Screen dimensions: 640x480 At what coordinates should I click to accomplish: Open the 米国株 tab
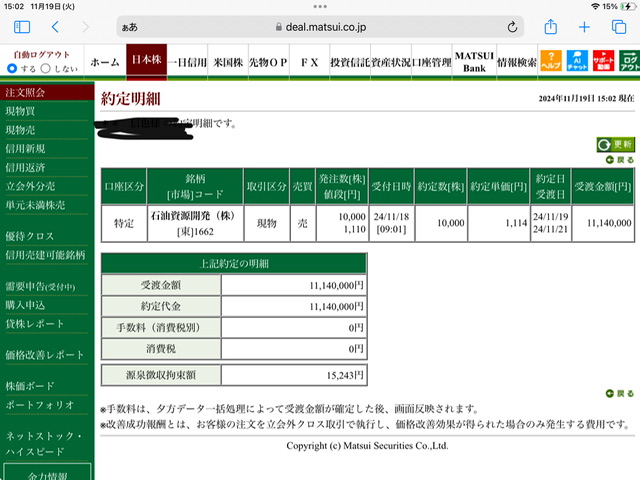click(x=228, y=62)
